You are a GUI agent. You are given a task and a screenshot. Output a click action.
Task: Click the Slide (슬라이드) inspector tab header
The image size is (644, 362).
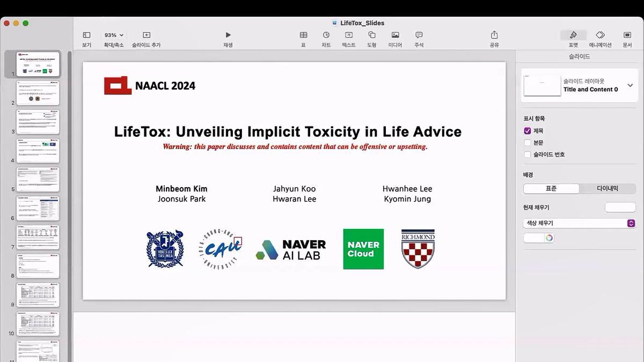(580, 56)
